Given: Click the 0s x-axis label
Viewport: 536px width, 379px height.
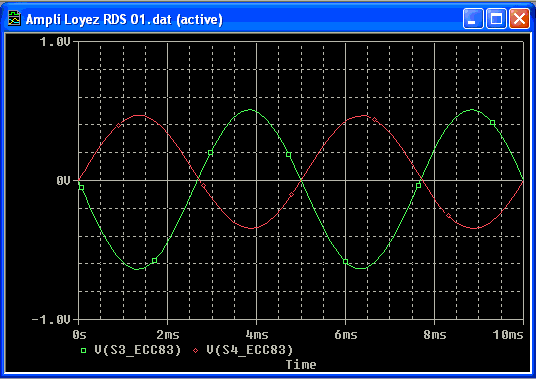Looking at the screenshot, I should (x=79, y=335).
